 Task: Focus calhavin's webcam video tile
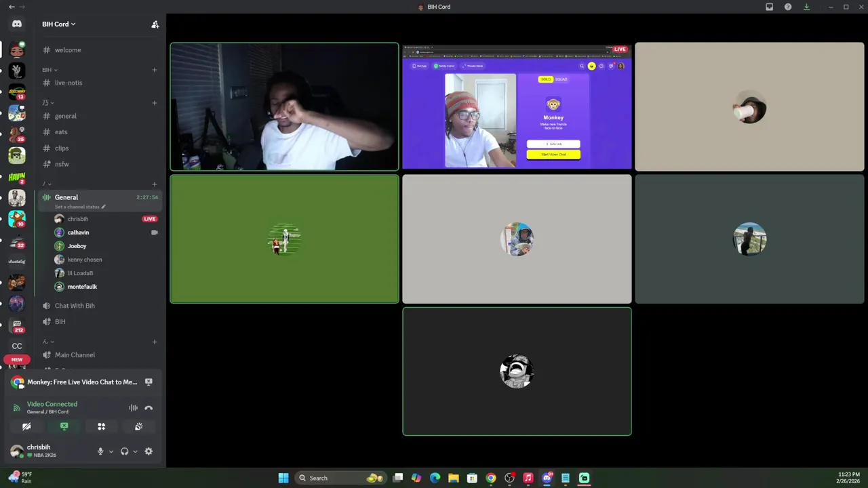284,106
